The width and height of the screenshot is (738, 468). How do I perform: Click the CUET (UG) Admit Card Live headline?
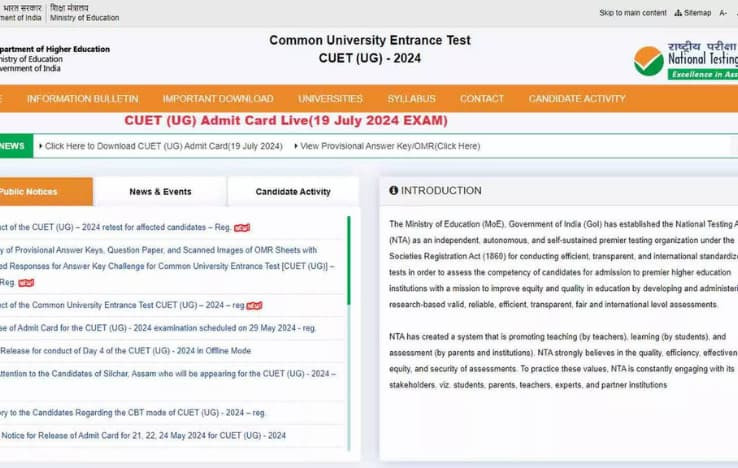click(x=286, y=121)
